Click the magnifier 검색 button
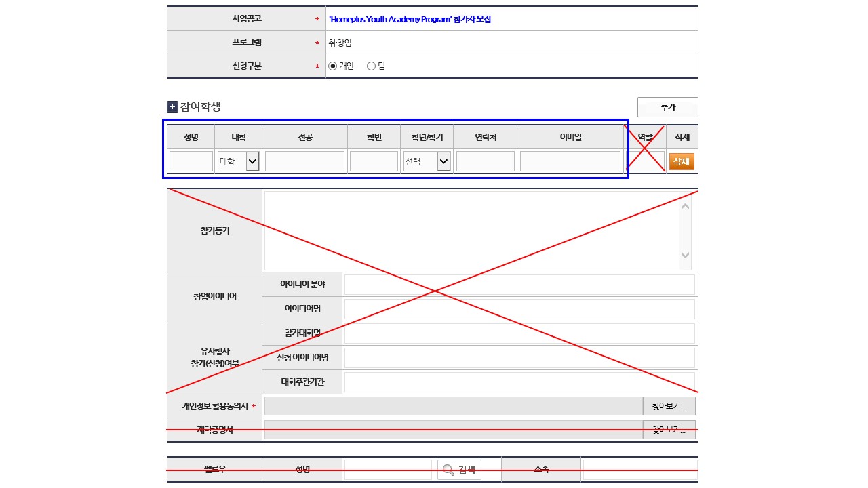The image size is (868, 488). tap(459, 470)
